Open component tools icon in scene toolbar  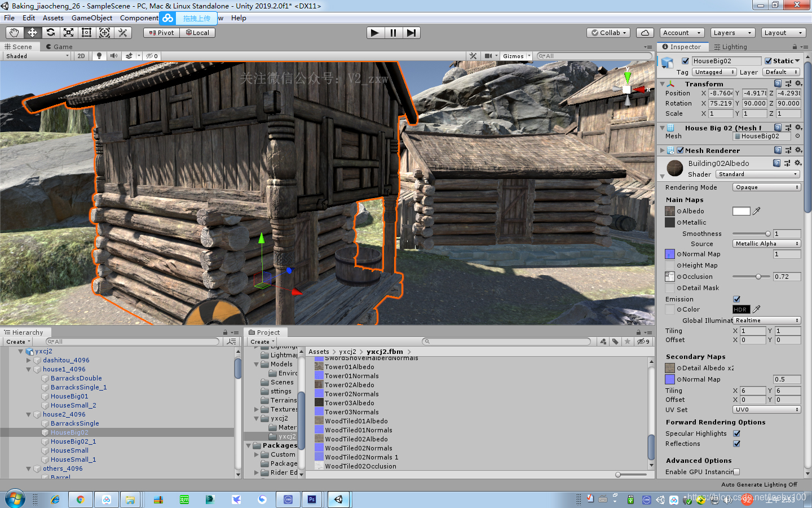473,56
